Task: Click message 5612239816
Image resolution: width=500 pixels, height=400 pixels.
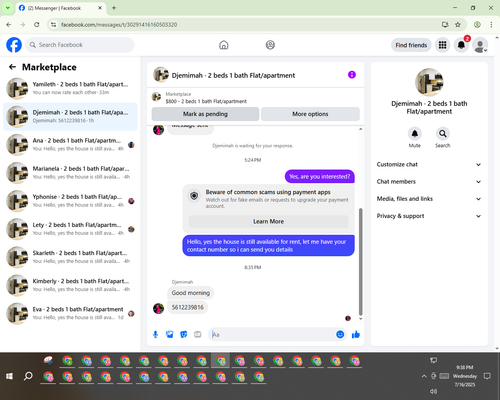Action: pos(188,307)
